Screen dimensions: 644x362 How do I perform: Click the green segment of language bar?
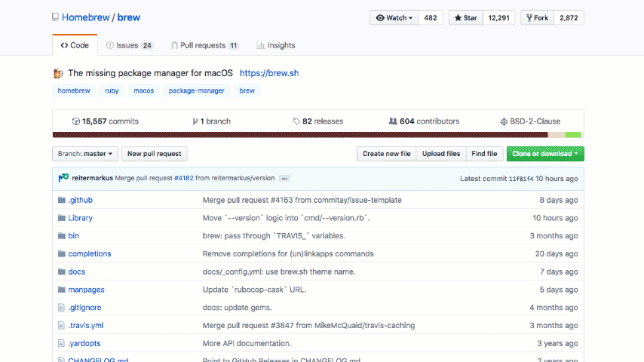point(573,135)
